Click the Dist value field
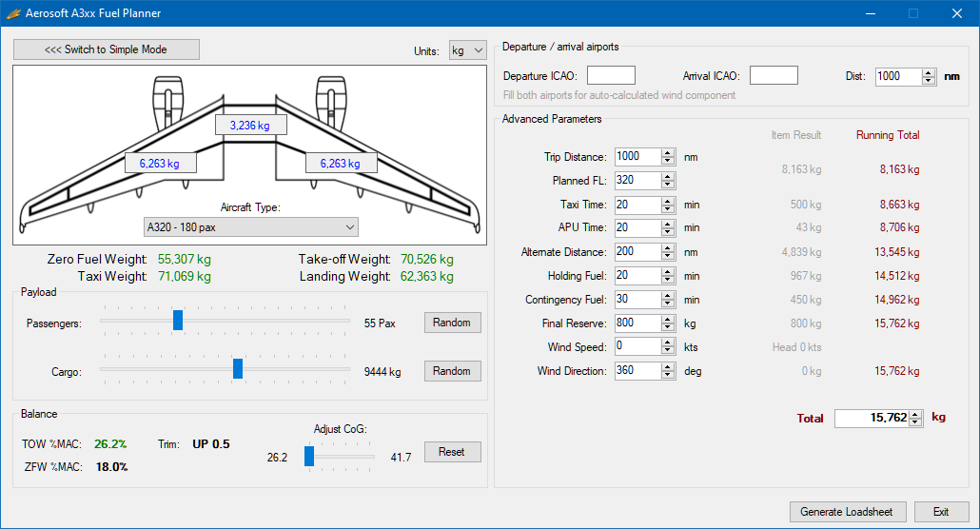 (898, 76)
